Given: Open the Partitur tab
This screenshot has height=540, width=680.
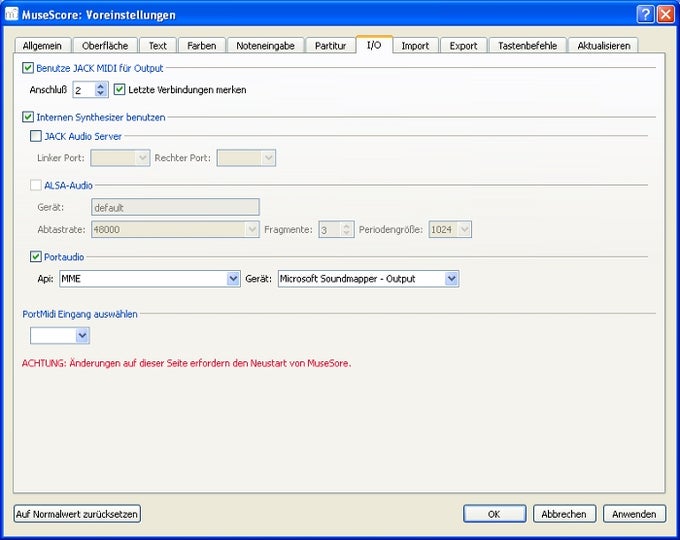Looking at the screenshot, I should (x=330, y=46).
